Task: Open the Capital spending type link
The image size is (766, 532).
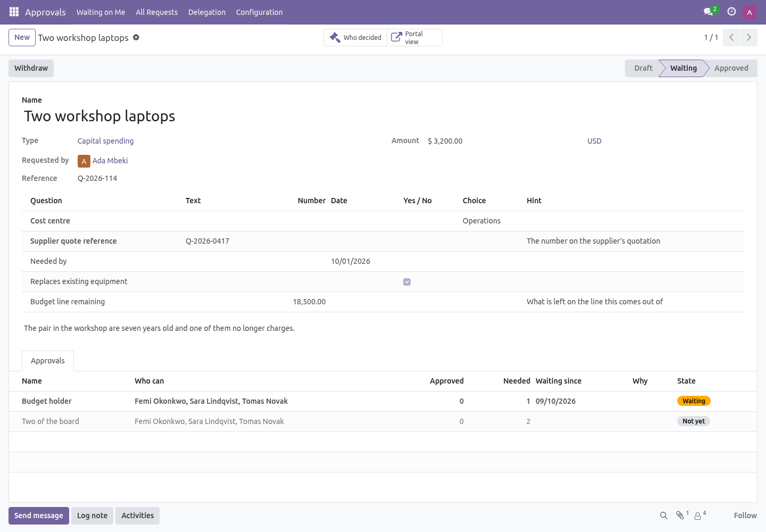Action: pyautogui.click(x=105, y=141)
